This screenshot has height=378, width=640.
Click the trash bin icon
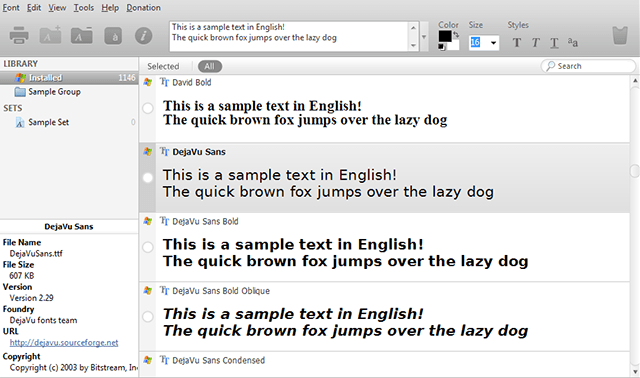coord(620,36)
